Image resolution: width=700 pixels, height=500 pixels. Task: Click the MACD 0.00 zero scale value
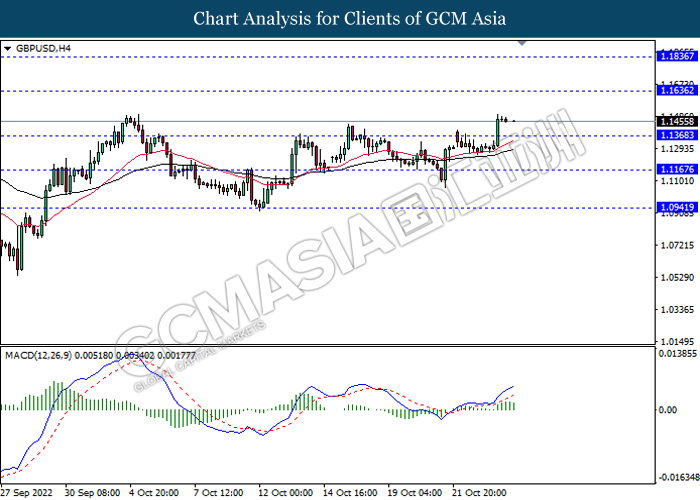tap(668, 410)
